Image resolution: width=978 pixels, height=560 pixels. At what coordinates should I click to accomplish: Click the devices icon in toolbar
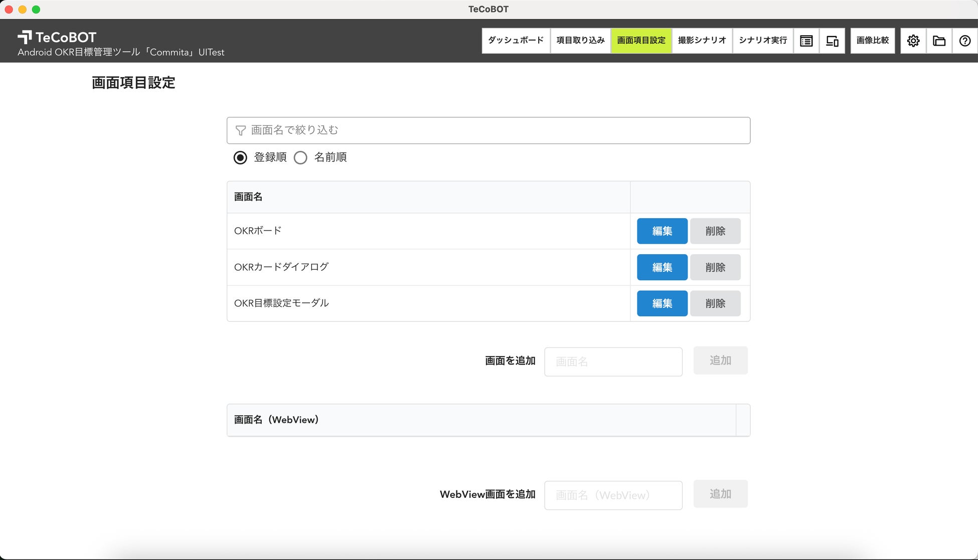(x=832, y=41)
